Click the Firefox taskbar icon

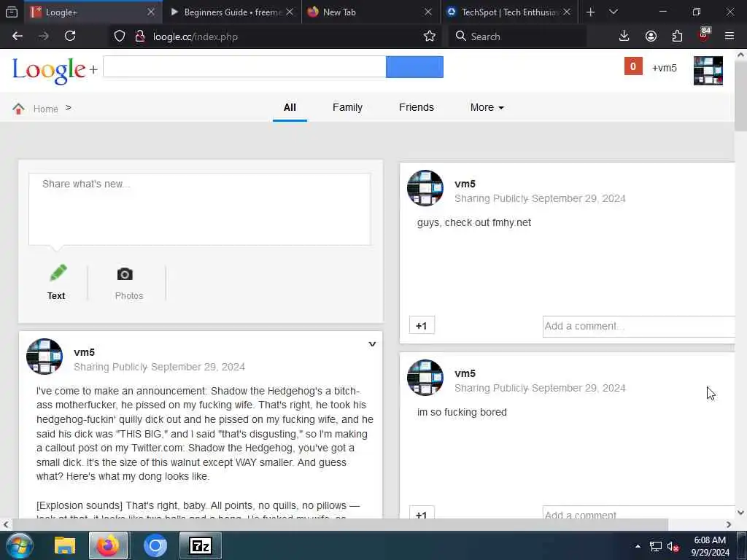(x=108, y=545)
